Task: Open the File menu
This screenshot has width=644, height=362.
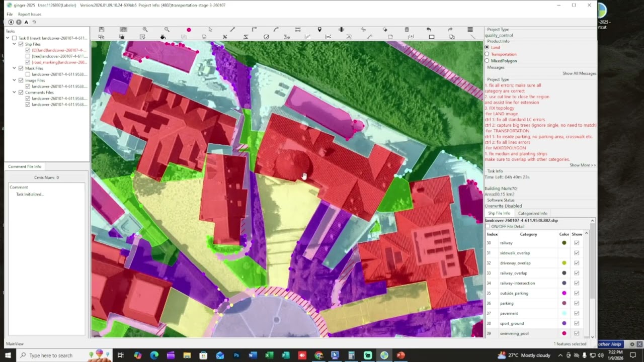Action: 10,14
